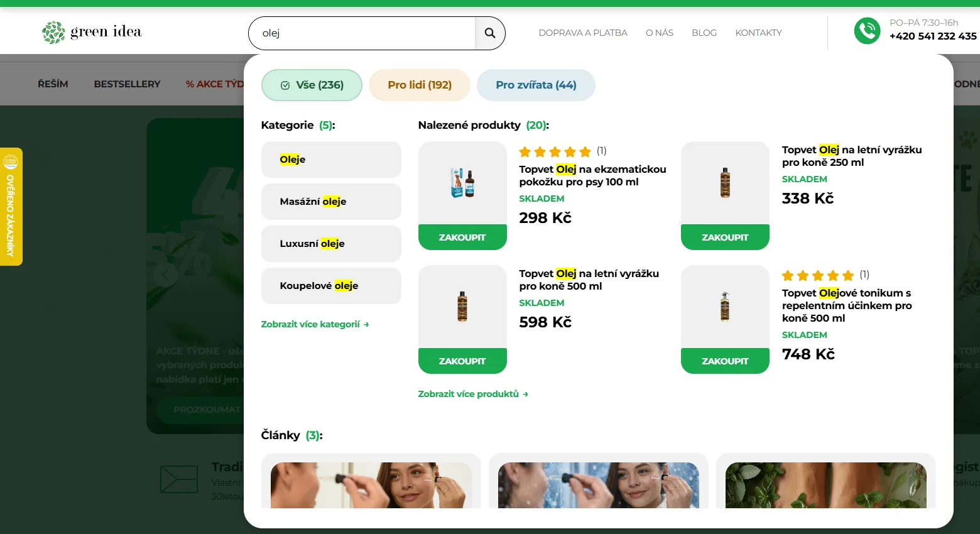980x534 pixels.
Task: Click the Kategorie (5) heading
Action: [298, 125]
